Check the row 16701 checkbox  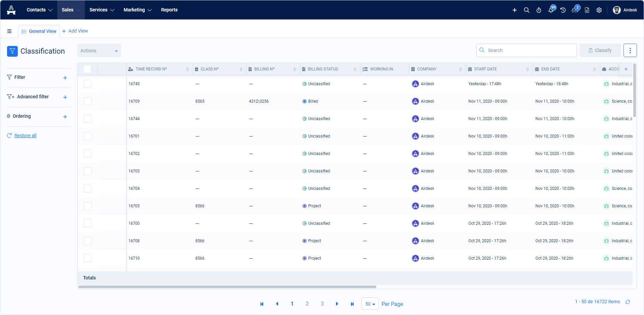[87, 136]
